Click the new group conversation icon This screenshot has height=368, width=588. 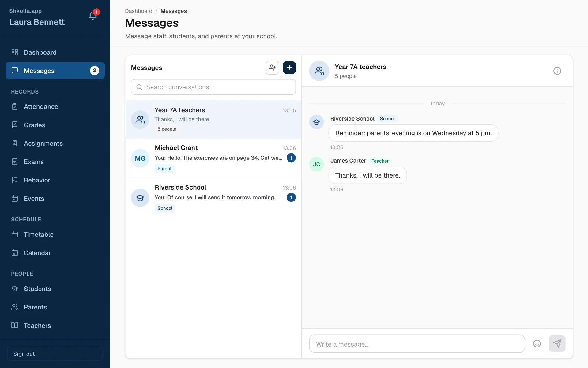(x=272, y=68)
